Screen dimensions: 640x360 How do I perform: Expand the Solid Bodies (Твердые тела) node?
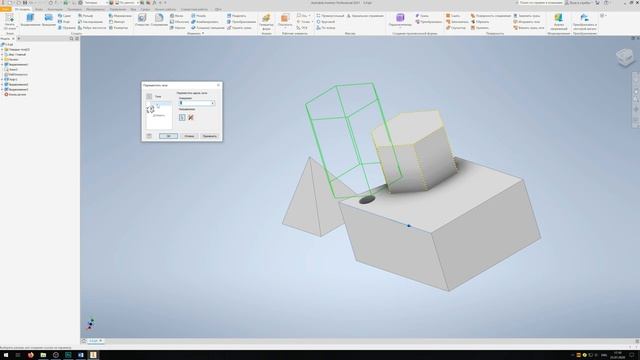coord(2,49)
